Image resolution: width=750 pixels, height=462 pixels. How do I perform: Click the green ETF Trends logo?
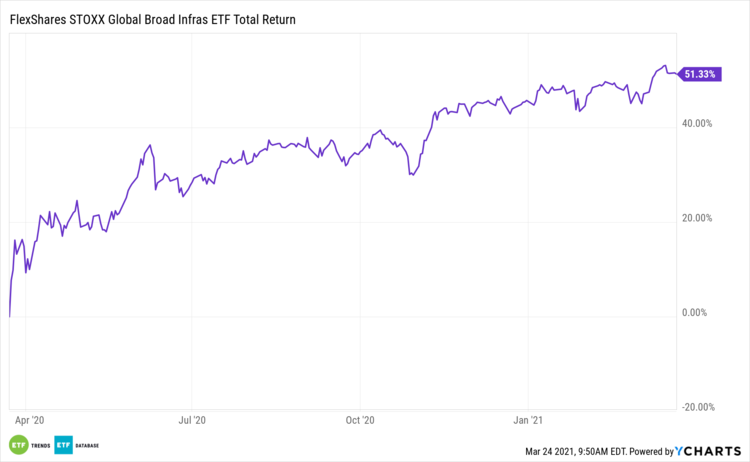click(x=17, y=444)
